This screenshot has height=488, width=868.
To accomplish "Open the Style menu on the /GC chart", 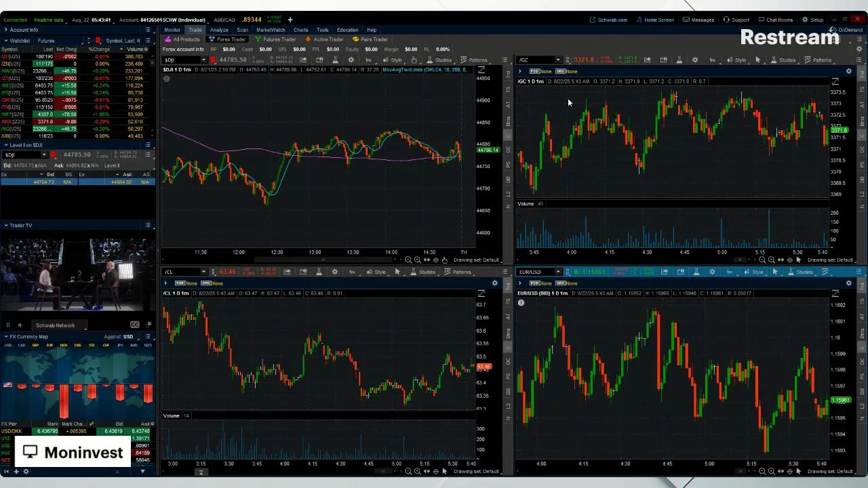I will 736,60.
